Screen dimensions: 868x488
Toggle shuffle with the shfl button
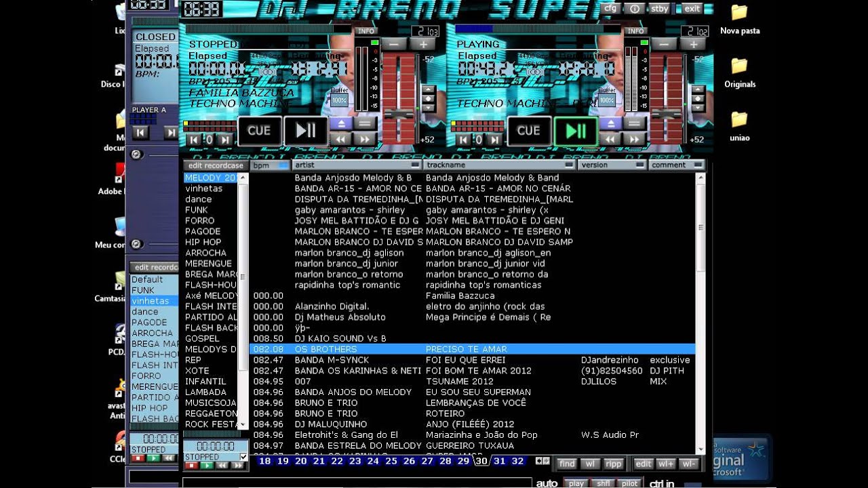coord(603,483)
